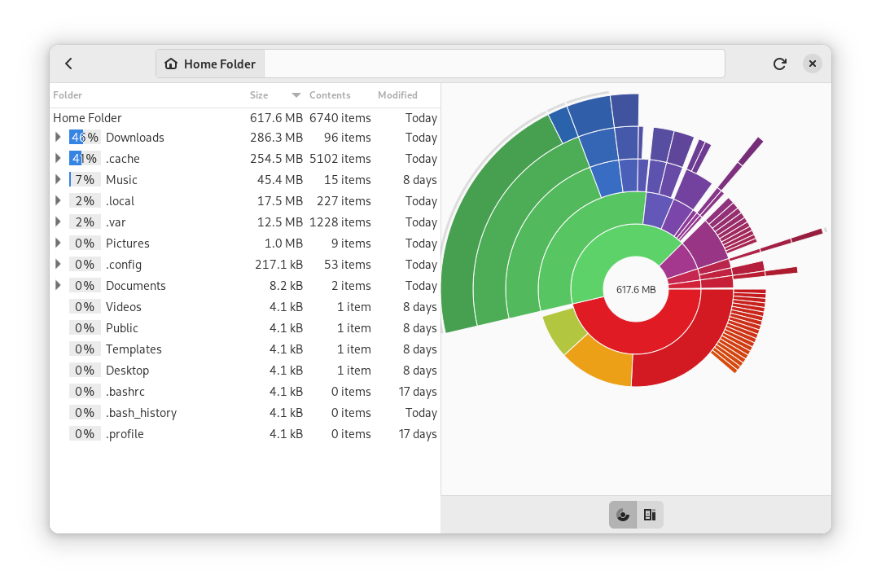Click the rescan refresh icon

pos(779,64)
